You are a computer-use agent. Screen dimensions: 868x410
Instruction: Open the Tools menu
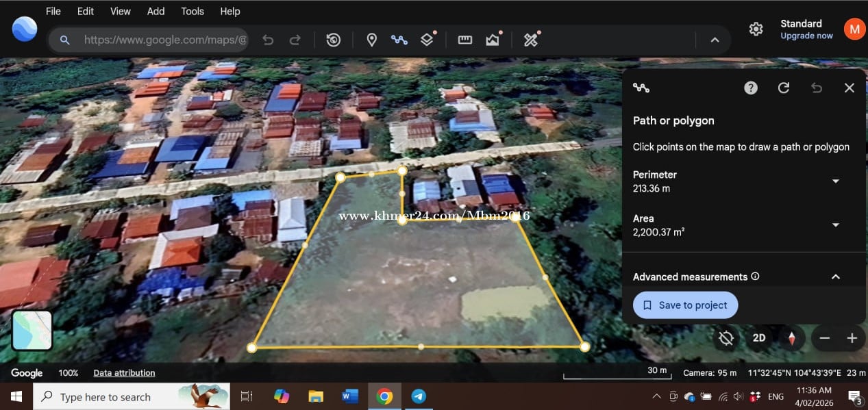[193, 11]
